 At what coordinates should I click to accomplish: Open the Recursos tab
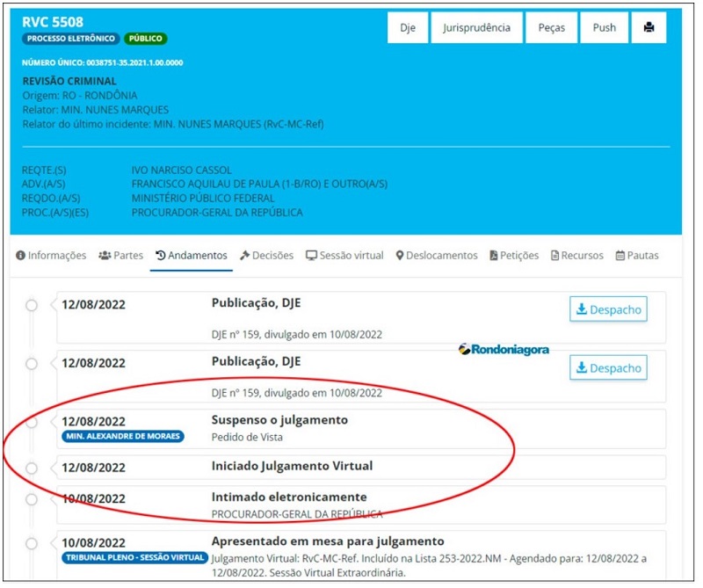coord(576,256)
